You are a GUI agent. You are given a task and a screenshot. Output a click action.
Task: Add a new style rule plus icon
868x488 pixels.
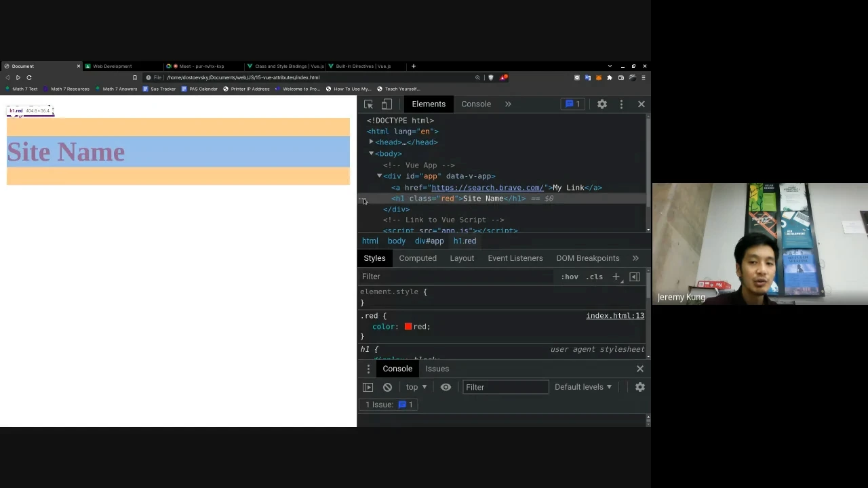[x=616, y=277]
